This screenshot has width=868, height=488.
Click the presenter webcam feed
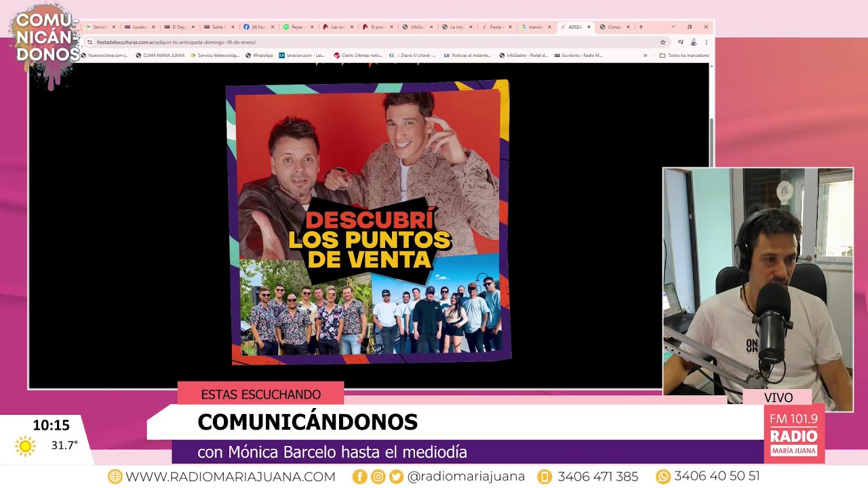click(x=758, y=289)
